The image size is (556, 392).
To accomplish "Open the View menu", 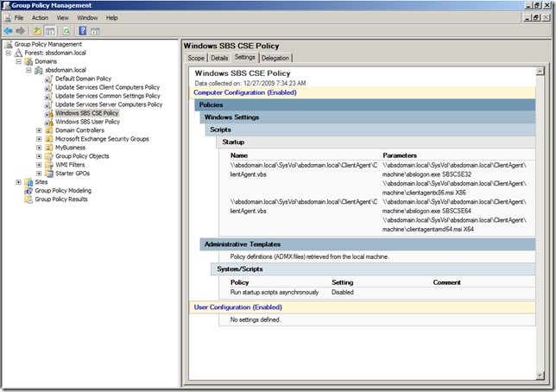I will (63, 18).
